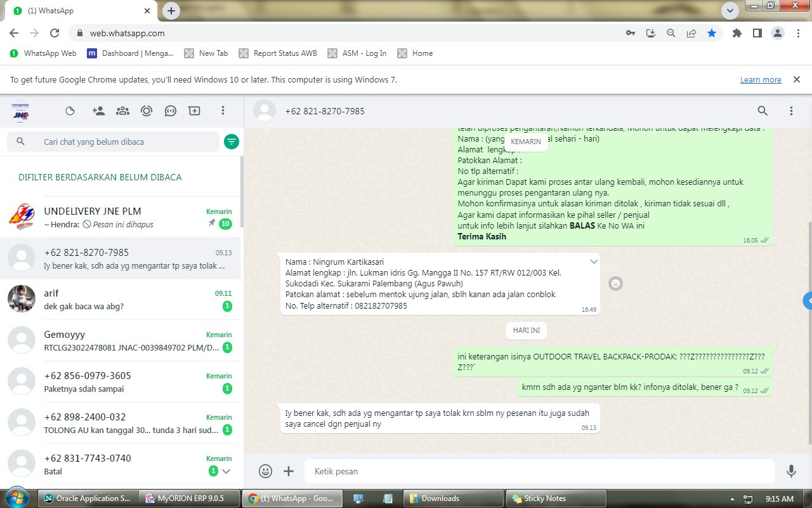Open Communities icon in sidebar header

pos(122,110)
